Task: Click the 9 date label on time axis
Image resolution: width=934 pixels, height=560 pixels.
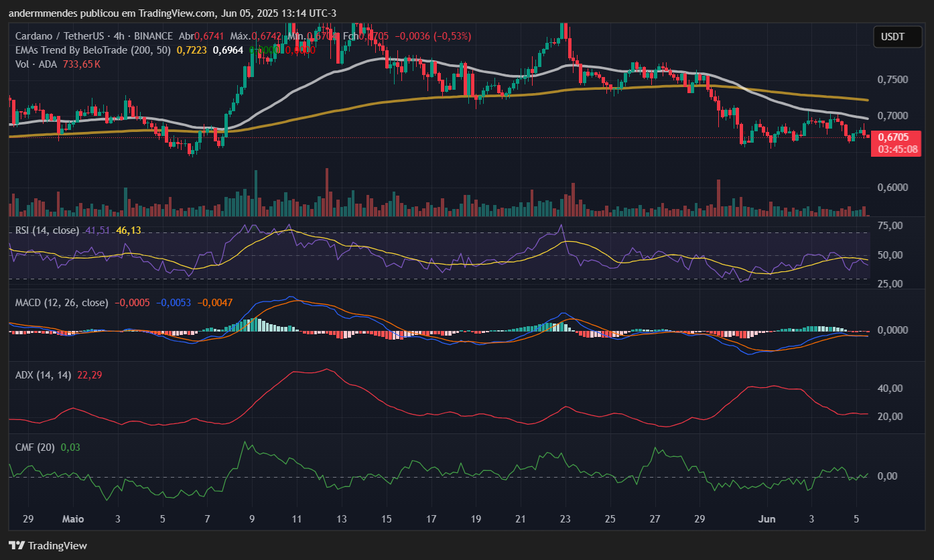Action: [x=252, y=519]
